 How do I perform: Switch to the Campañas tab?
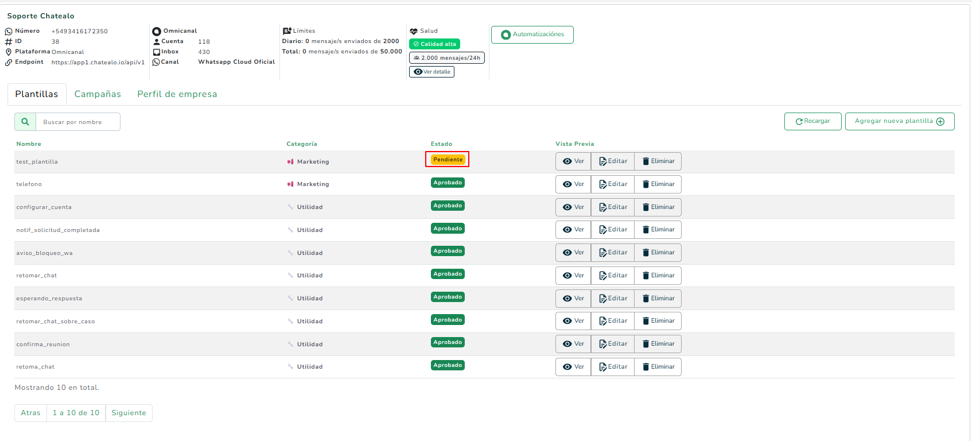click(x=98, y=94)
